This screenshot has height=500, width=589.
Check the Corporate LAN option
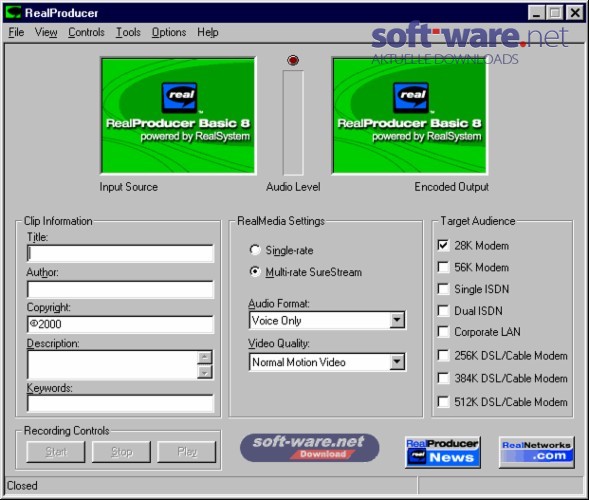[x=443, y=332]
